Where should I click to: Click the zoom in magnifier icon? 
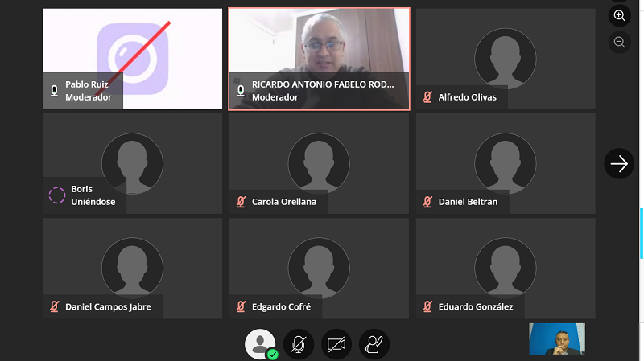point(619,16)
